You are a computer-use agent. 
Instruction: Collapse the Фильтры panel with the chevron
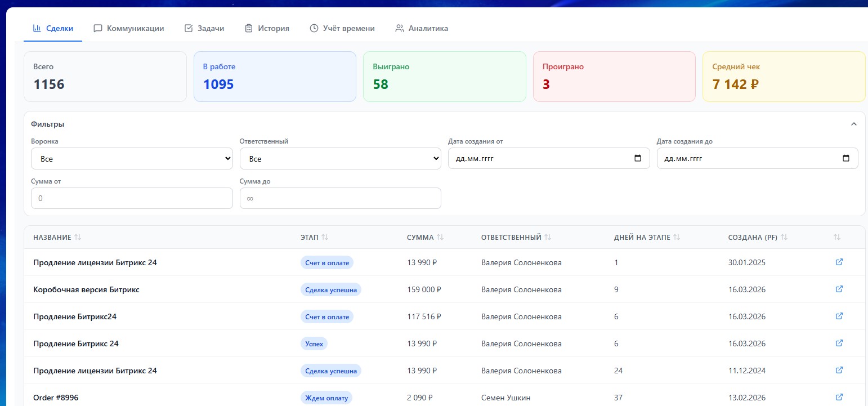tap(853, 123)
